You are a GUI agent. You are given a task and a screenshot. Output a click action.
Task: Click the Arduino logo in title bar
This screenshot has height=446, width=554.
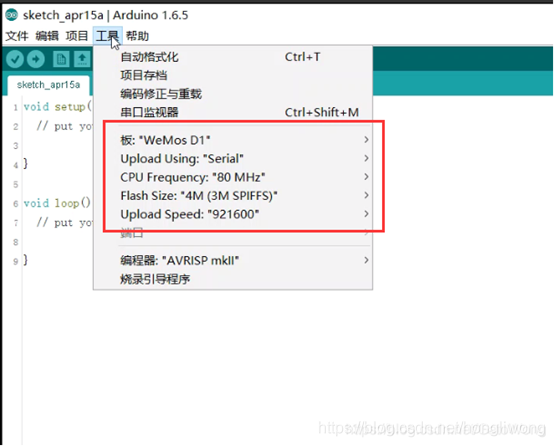click(11, 15)
